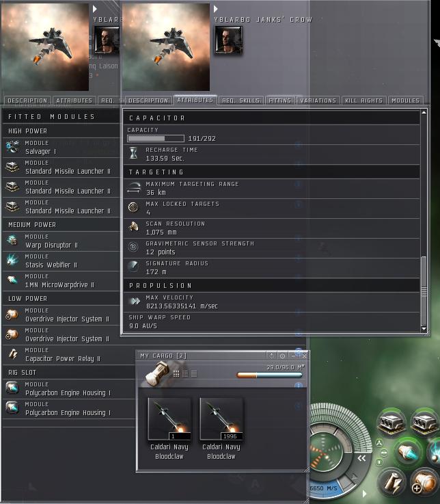Screen dimensions: 440x504
Task: Select the Caldari Navy Bloodclaw stack of 1996
Action: pyautogui.click(x=221, y=419)
